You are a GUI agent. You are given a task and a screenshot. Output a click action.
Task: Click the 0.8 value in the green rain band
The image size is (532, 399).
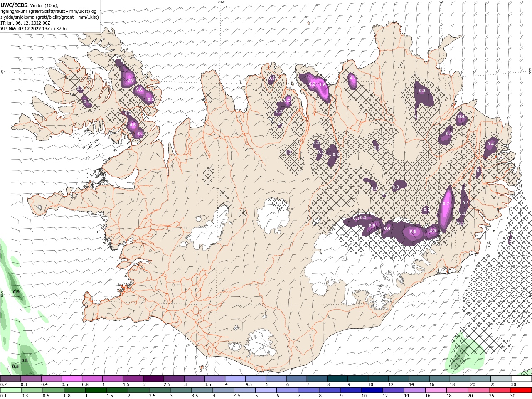pos(25,360)
